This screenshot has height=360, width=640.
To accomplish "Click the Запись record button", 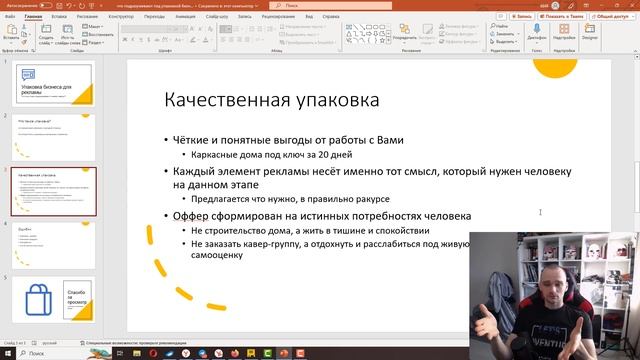I will [522, 16].
